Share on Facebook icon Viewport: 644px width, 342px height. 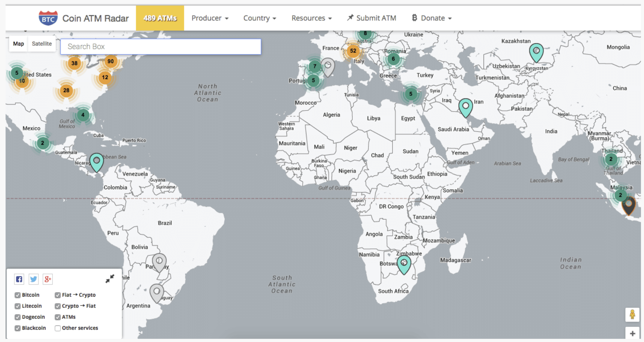click(19, 279)
